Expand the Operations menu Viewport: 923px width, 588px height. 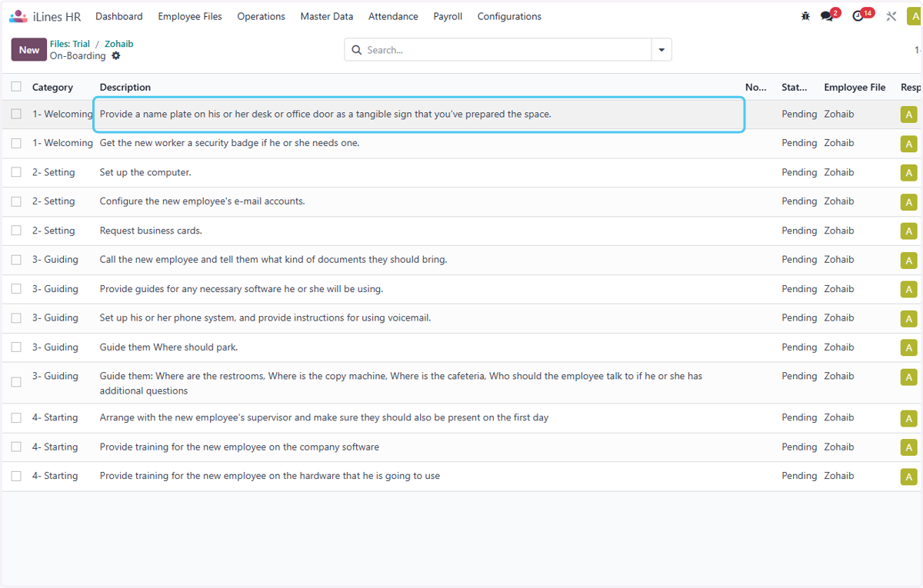(261, 16)
